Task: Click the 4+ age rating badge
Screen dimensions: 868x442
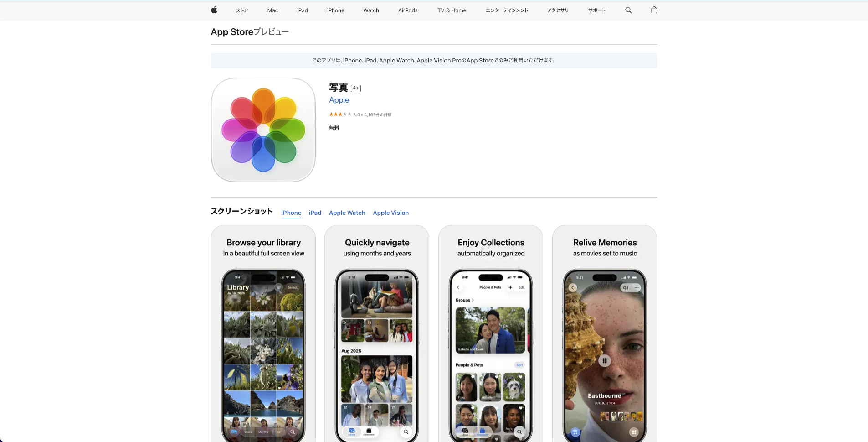Action: [x=356, y=88]
